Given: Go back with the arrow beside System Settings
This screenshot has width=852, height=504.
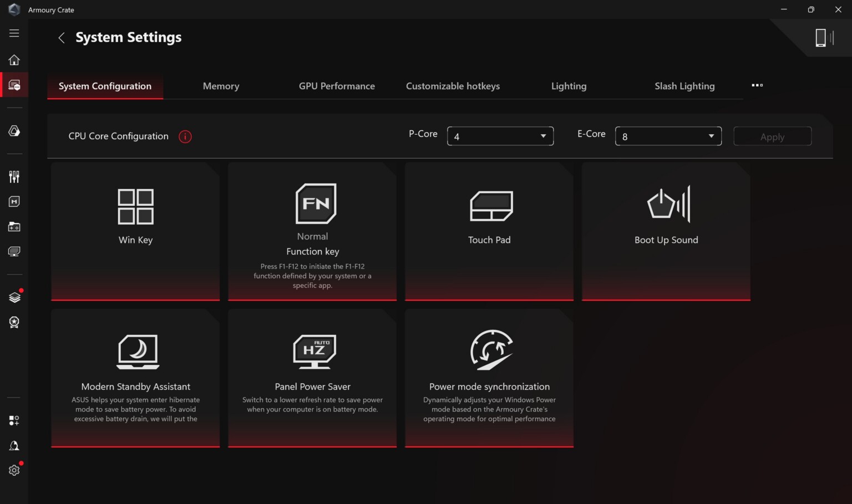Looking at the screenshot, I should click(x=62, y=38).
